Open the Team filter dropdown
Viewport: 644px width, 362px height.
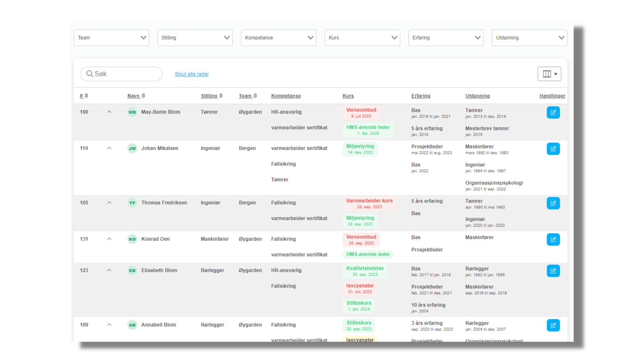pyautogui.click(x=111, y=38)
